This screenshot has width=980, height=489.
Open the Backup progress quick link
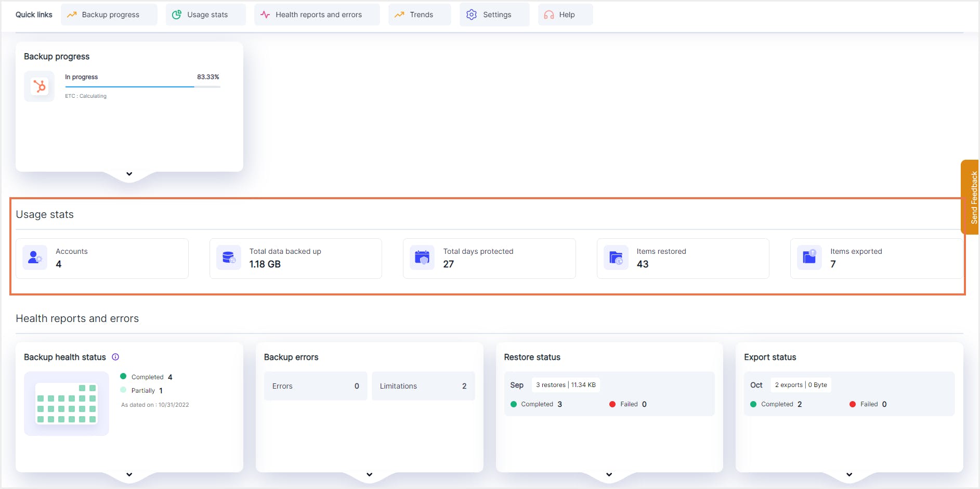pyautogui.click(x=109, y=15)
